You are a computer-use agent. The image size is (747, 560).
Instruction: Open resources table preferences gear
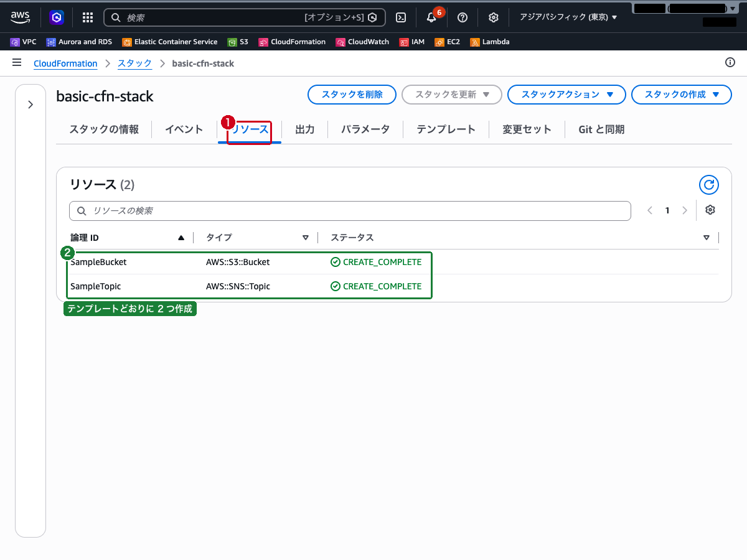point(710,210)
